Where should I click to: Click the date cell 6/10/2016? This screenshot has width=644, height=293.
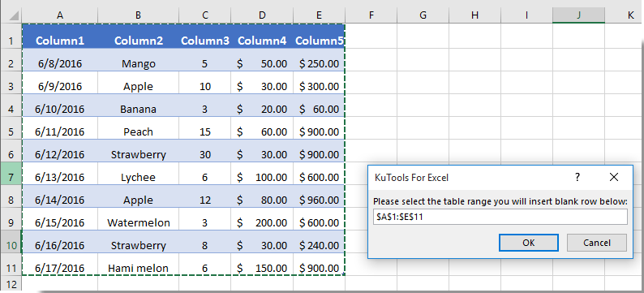click(60, 106)
